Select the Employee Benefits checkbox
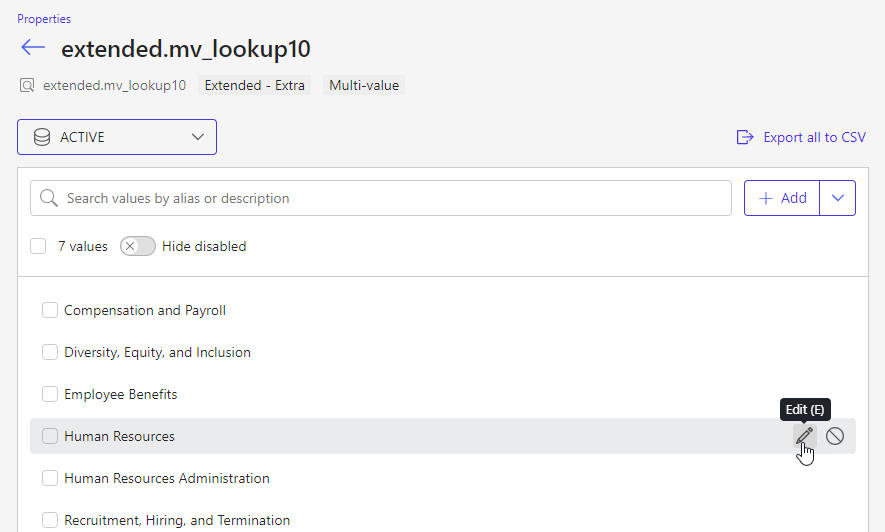This screenshot has width=885, height=532. tap(50, 394)
